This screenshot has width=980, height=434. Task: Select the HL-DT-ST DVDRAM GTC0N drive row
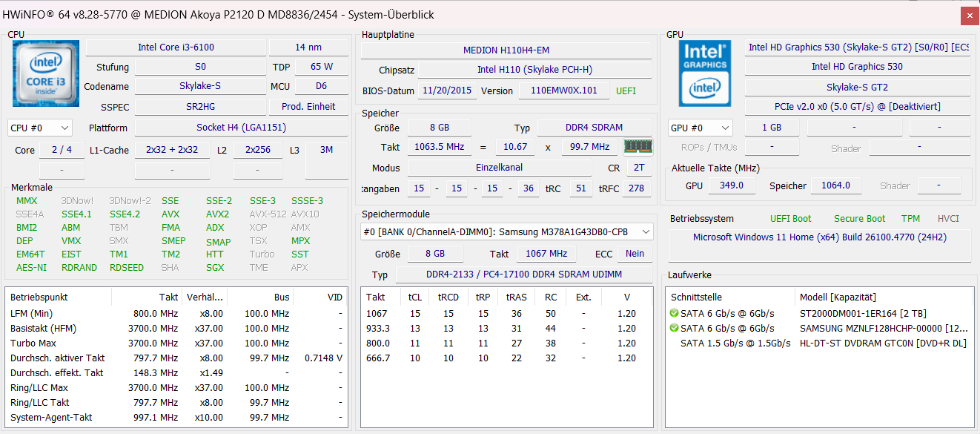tap(819, 343)
